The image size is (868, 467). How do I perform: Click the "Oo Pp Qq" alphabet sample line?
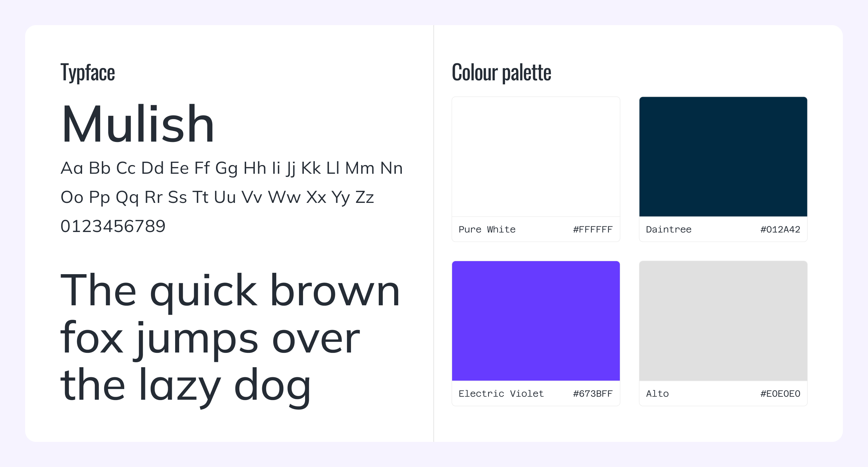click(x=217, y=197)
